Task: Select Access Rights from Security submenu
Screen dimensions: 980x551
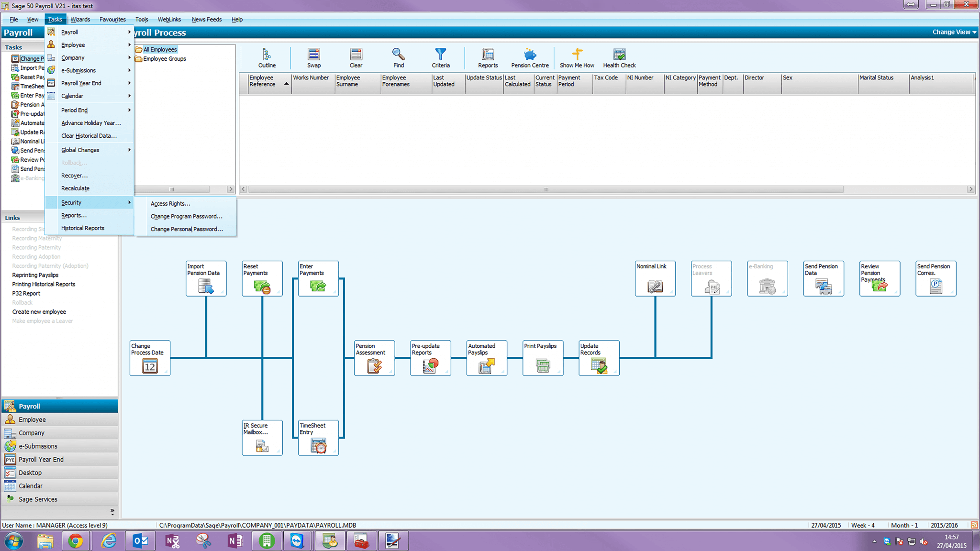Action: click(x=170, y=204)
